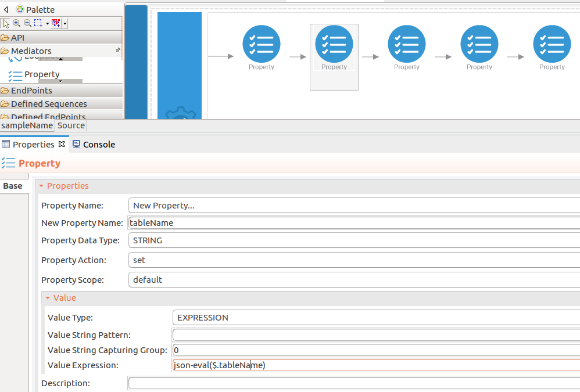Click the 'Property Scope:' label
The height and width of the screenshot is (392, 580).
click(x=73, y=280)
